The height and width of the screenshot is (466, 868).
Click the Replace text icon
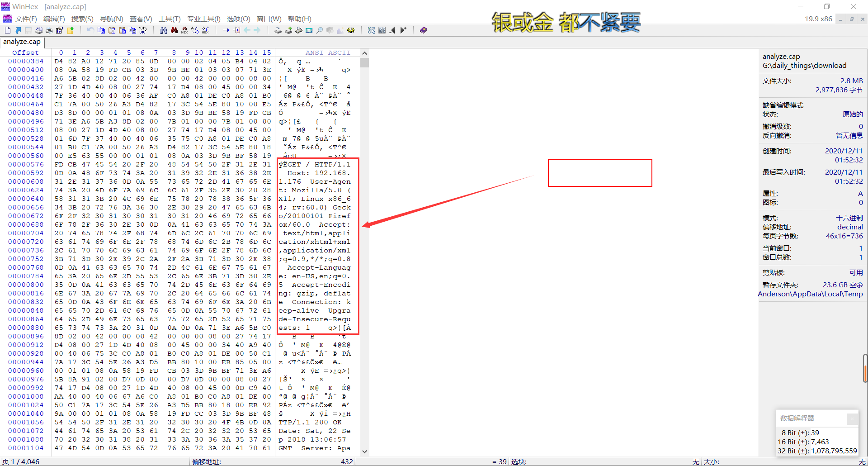[195, 30]
